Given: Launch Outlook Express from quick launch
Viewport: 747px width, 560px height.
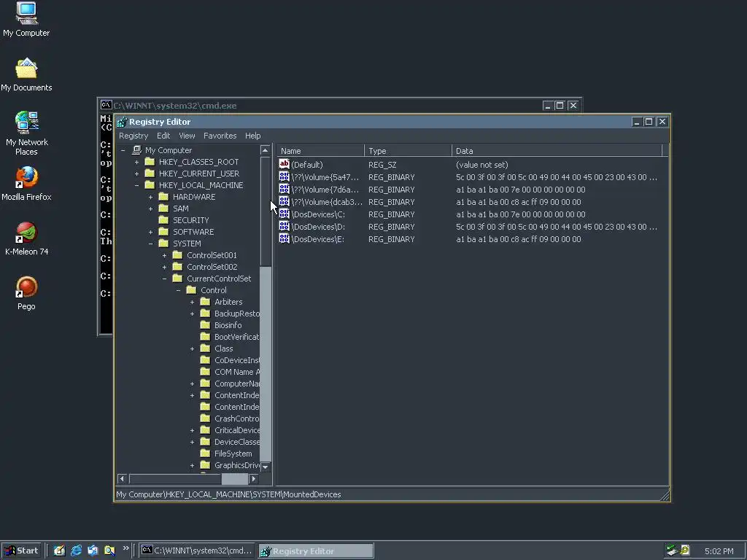Looking at the screenshot, I should click(x=93, y=551).
